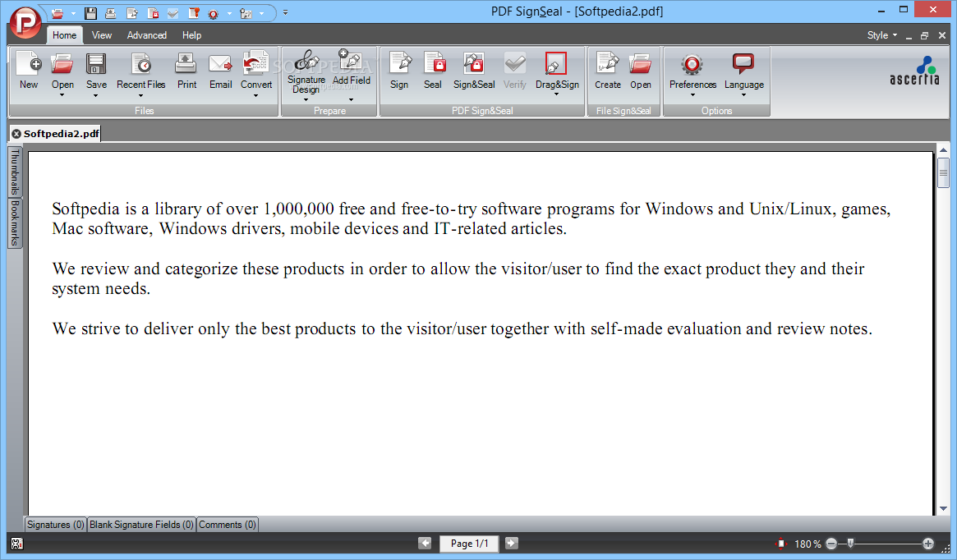Click quick-access Add Field icon in title bar

246,13
